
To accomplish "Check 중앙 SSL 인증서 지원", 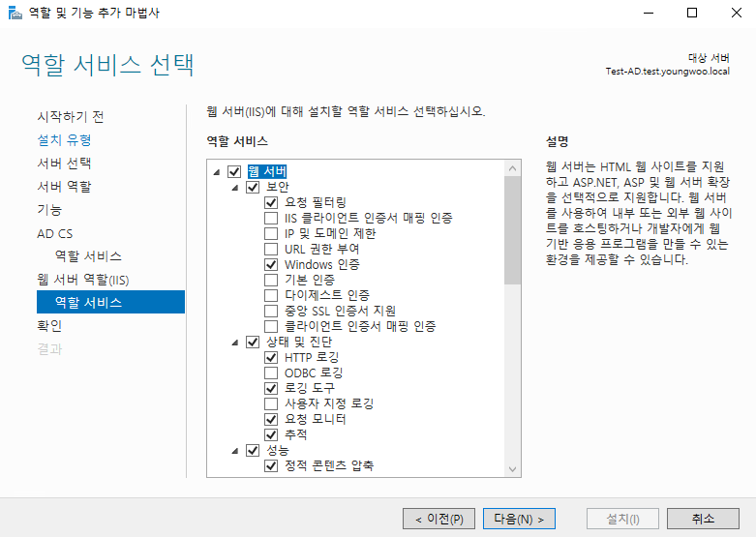I will pos(271,311).
